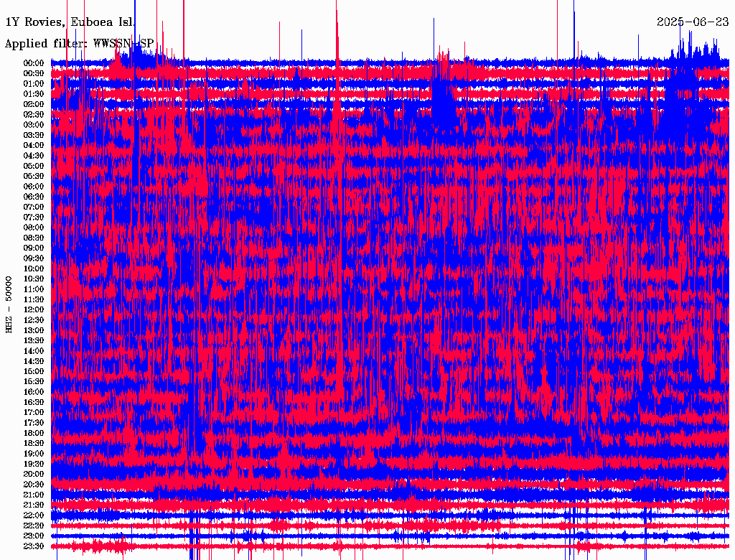Select the 22:00 time label

[34, 515]
